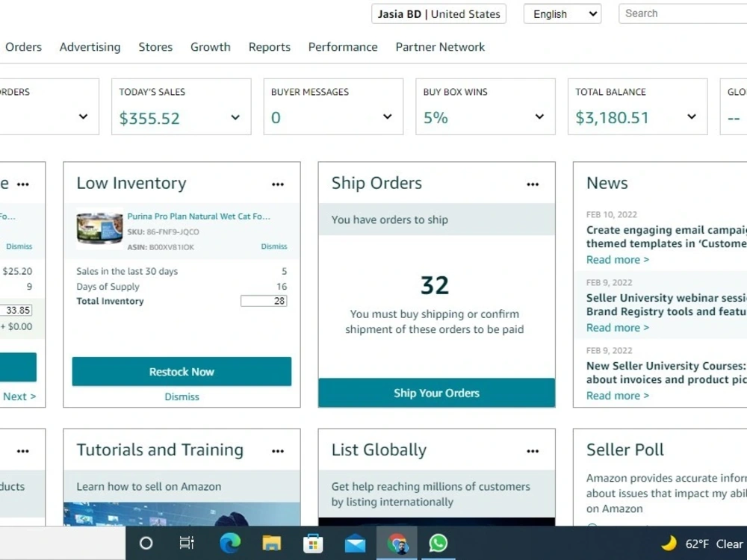Open File Explorer from taskbar

[x=271, y=543]
